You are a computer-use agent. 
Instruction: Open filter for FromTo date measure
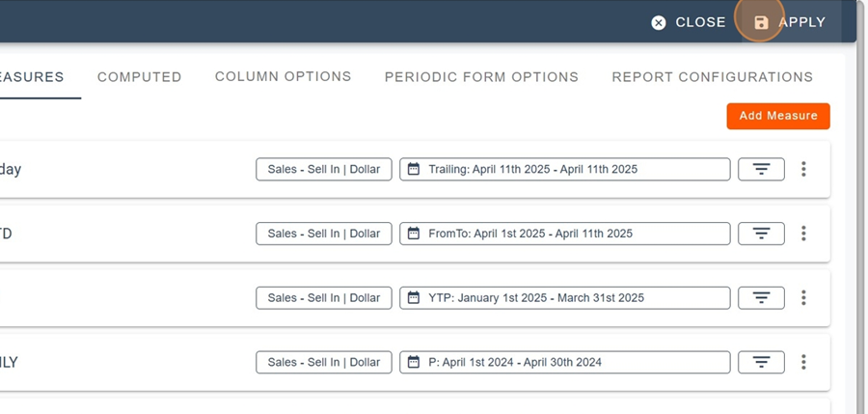[x=761, y=234]
